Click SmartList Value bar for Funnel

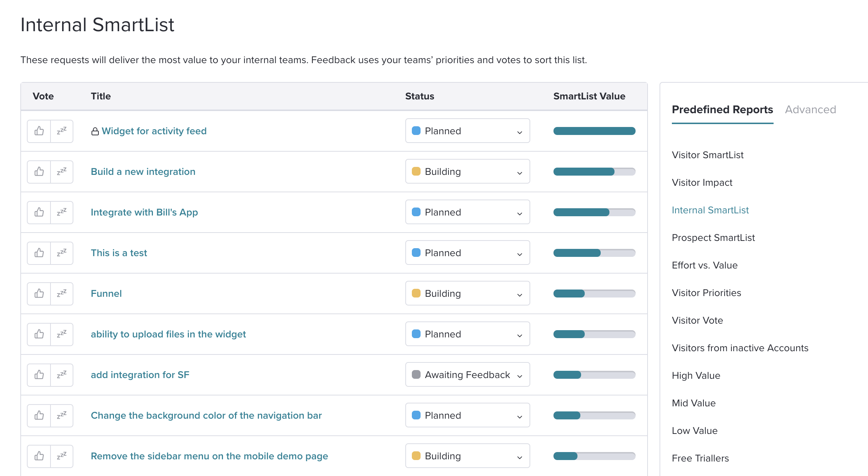[594, 294]
